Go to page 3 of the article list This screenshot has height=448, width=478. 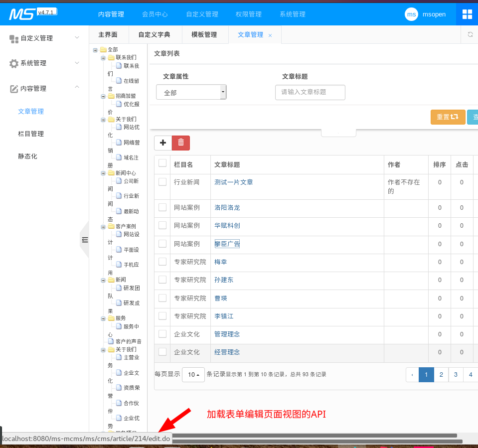click(456, 375)
